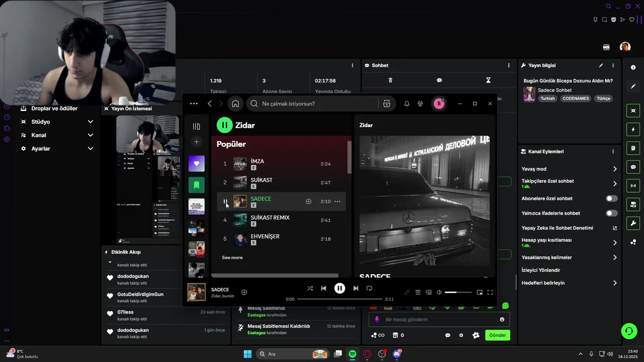Enter Spotify full screen mode

pyautogui.click(x=490, y=292)
